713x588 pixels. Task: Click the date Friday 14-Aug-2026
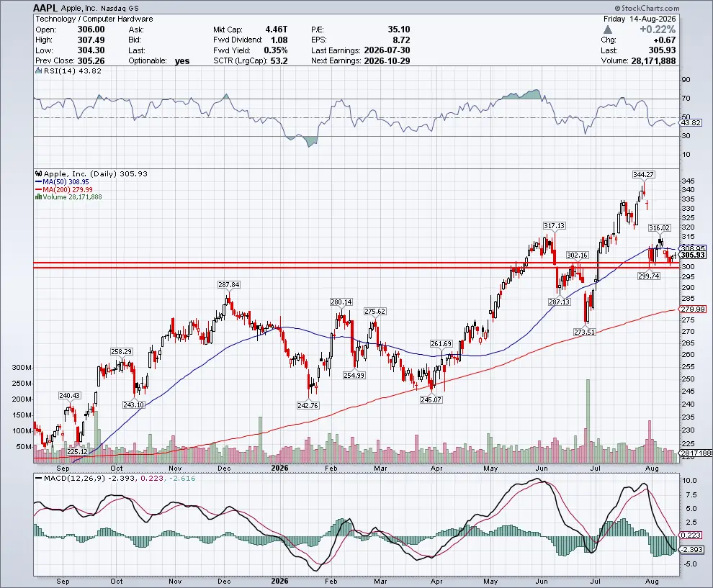[x=640, y=19]
